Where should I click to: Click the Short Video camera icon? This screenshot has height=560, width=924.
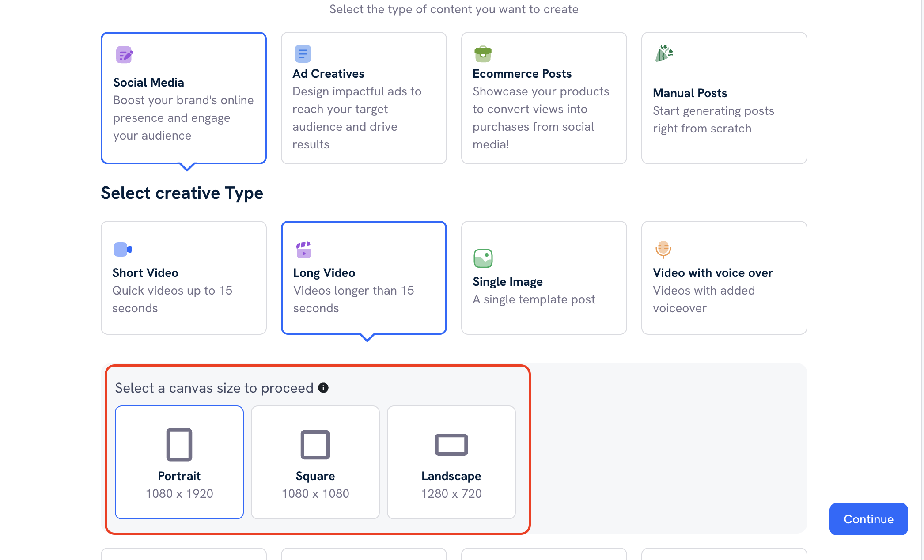(122, 250)
